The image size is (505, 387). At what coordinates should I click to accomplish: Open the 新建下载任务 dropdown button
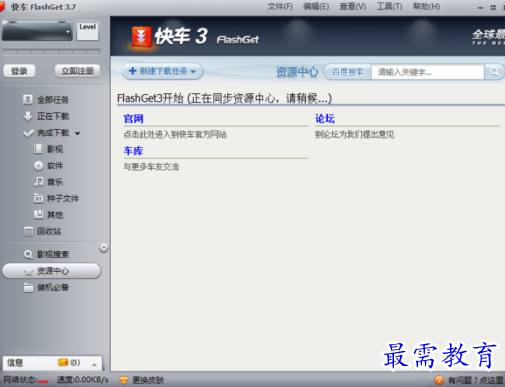[163, 71]
